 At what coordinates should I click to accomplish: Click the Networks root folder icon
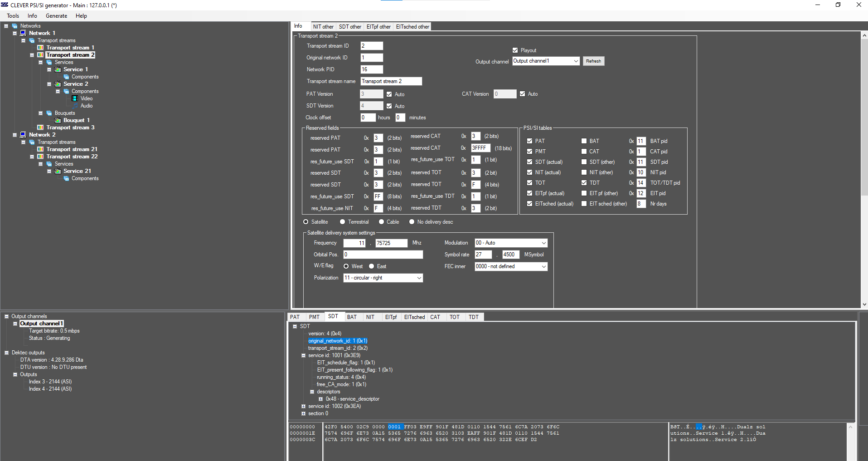[15, 26]
